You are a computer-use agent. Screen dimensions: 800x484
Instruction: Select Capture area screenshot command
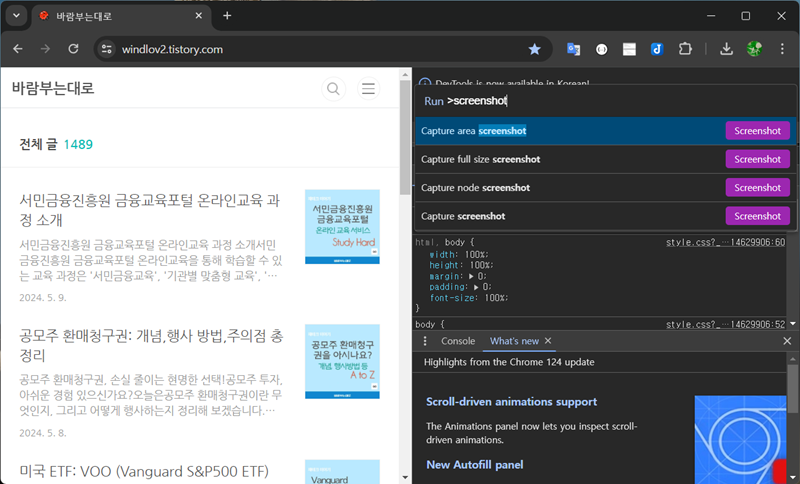pyautogui.click(x=604, y=131)
